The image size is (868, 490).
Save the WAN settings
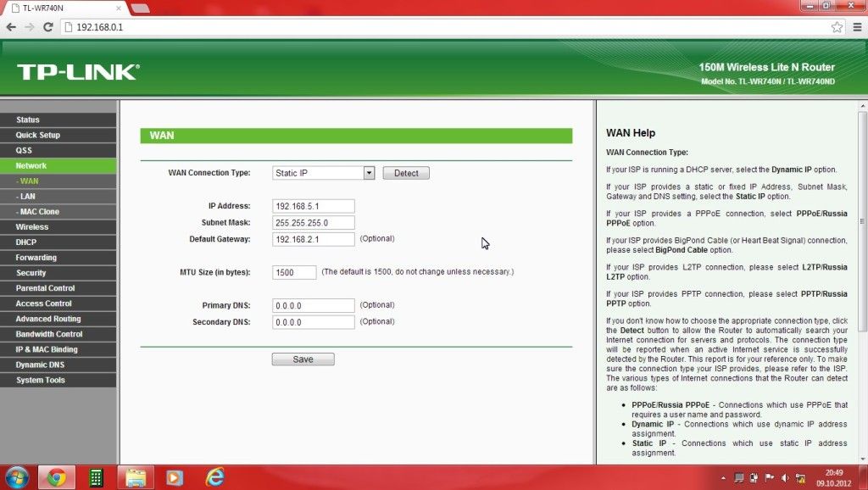point(303,359)
